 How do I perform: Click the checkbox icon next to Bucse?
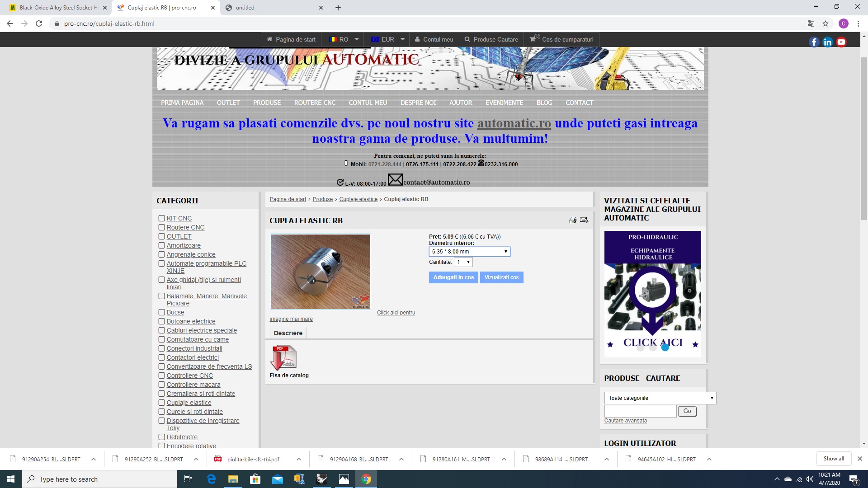click(161, 312)
